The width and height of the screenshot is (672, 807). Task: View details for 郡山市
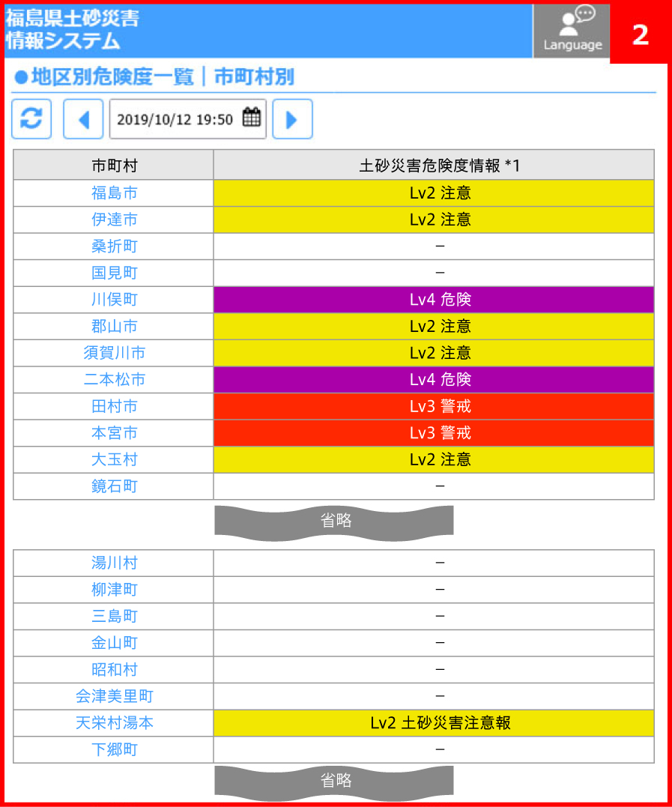point(114,326)
